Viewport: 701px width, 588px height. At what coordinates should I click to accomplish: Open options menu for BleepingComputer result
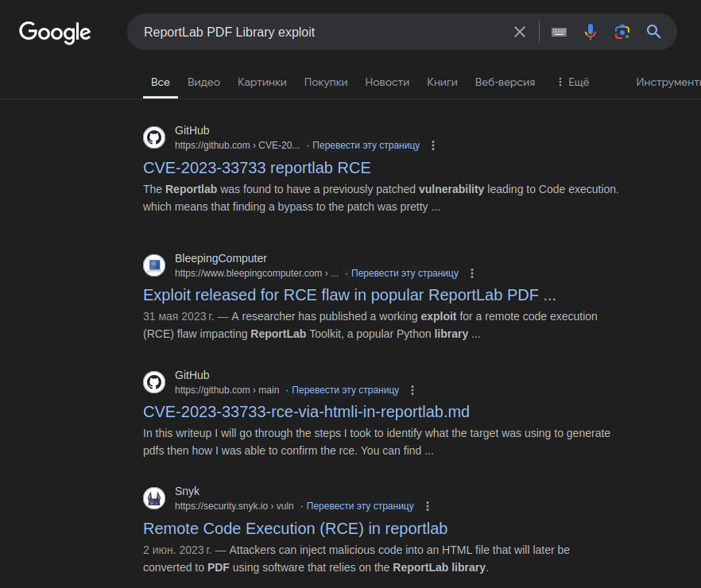point(471,273)
